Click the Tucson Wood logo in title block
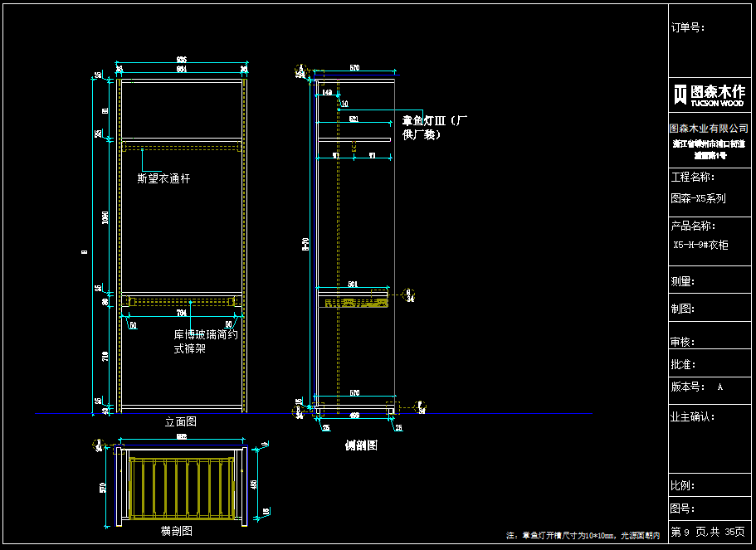This screenshot has width=756, height=550. click(709, 95)
